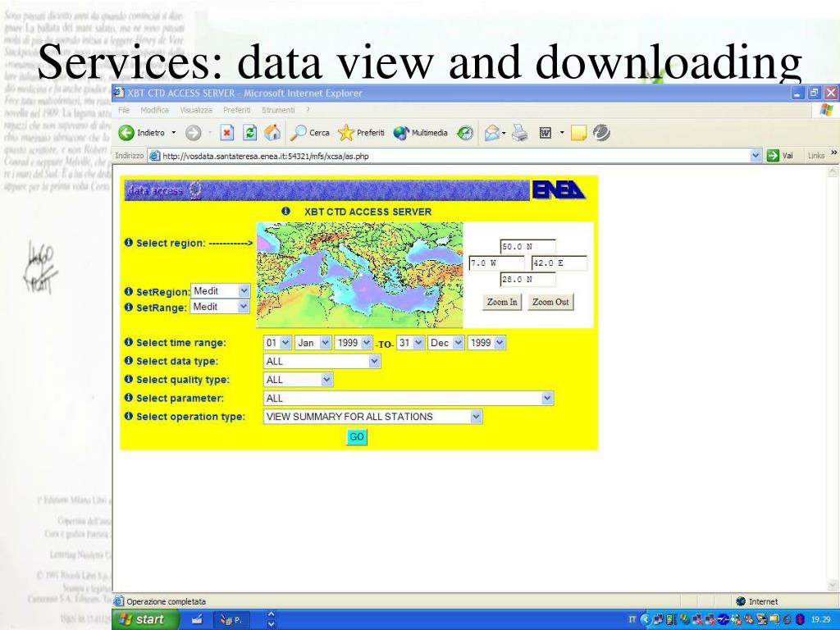Image resolution: width=840 pixels, height=630 pixels.
Task: Open the start day 01 dropdown
Action: pyautogui.click(x=277, y=343)
